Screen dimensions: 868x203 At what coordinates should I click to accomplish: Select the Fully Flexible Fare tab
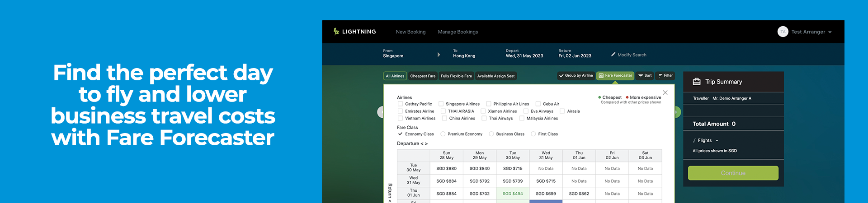(x=456, y=76)
